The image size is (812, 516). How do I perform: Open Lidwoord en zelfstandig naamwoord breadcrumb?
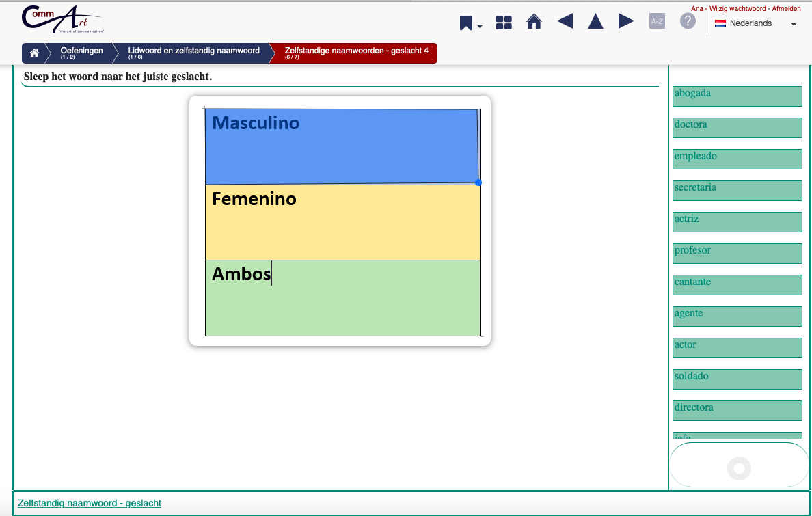[x=193, y=53]
